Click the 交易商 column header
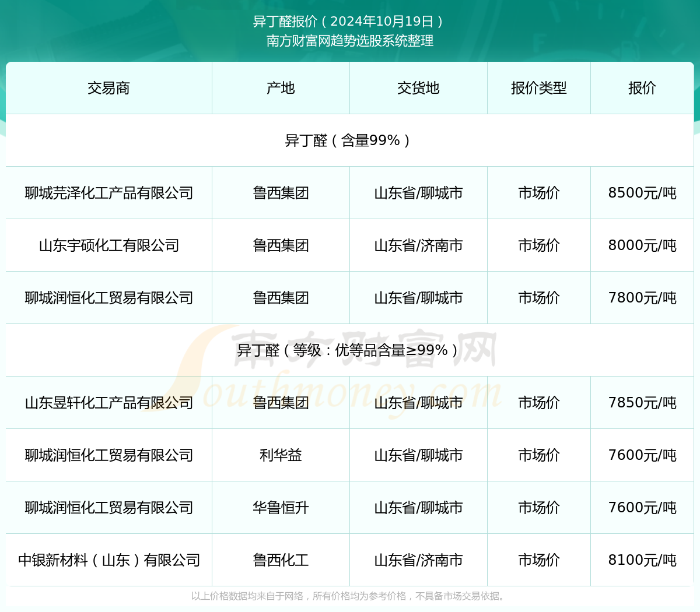The height and width of the screenshot is (612, 700). 108,88
